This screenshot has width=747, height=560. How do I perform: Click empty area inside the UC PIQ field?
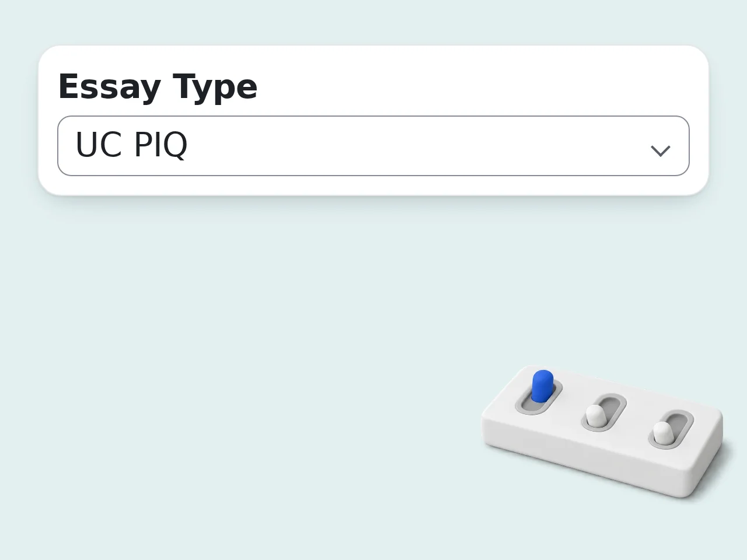coord(409,146)
